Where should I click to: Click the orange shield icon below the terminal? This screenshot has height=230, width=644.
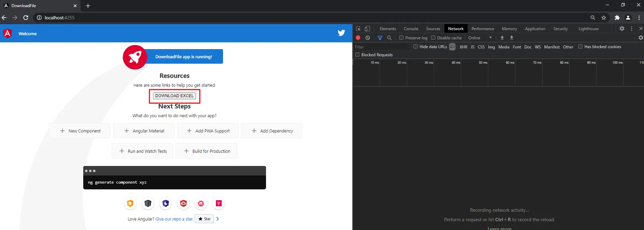point(130,203)
